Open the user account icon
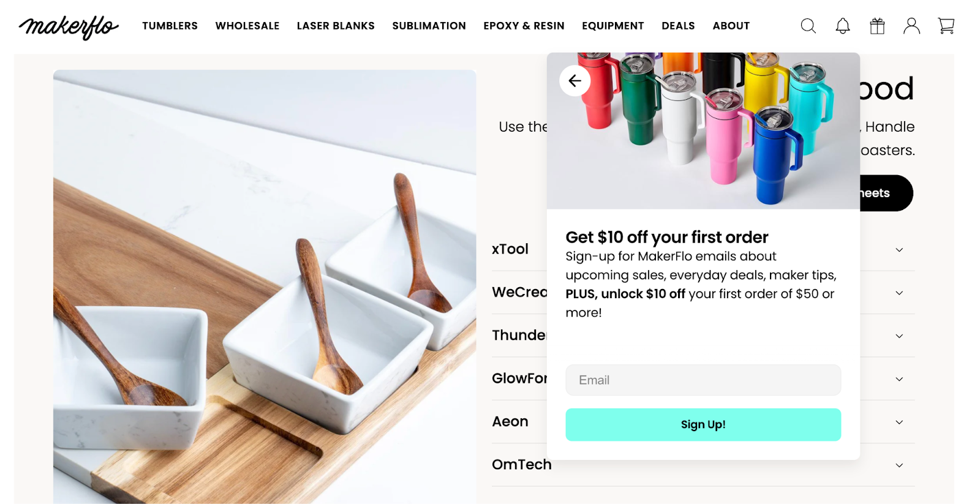This screenshot has width=980, height=504. tap(911, 26)
